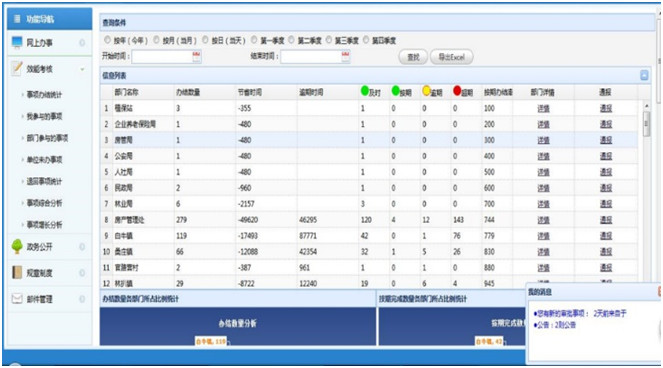Click the 功能导航 sidebar header
Screen dimensions: 663x368
(49, 19)
